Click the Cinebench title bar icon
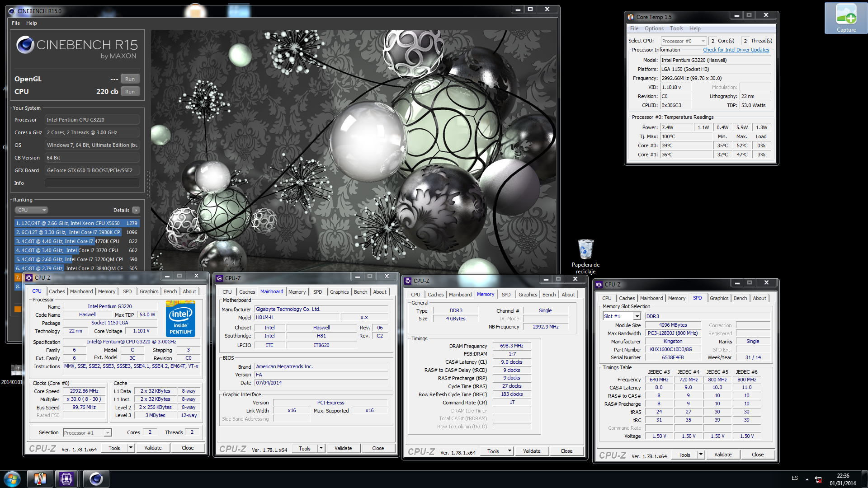This screenshot has width=868, height=488. point(12,11)
